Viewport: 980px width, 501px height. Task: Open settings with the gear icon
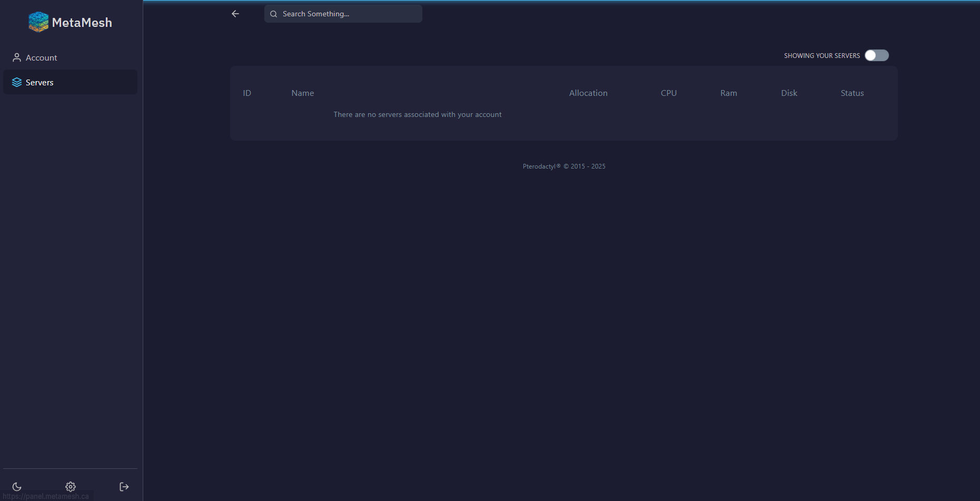point(71,486)
